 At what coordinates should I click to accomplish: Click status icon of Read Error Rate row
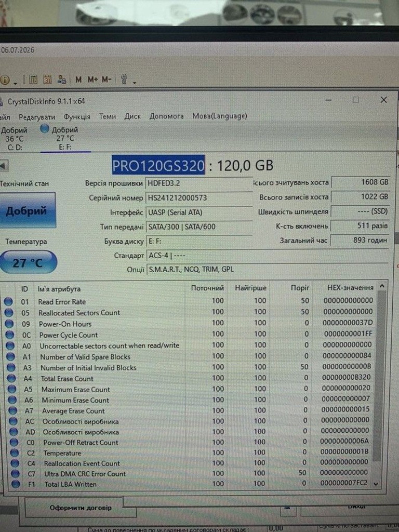point(8,301)
